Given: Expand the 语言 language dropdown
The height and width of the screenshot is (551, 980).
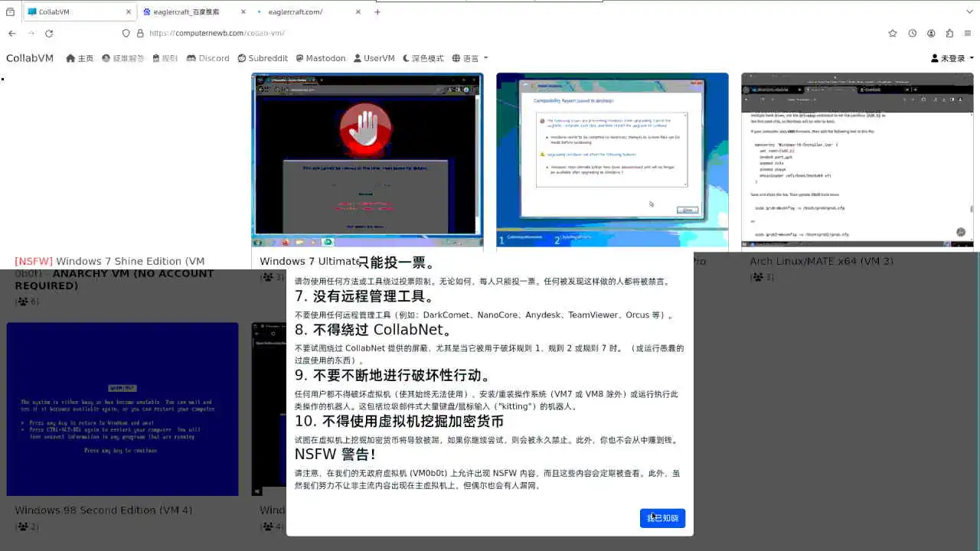Looking at the screenshot, I should (x=470, y=58).
